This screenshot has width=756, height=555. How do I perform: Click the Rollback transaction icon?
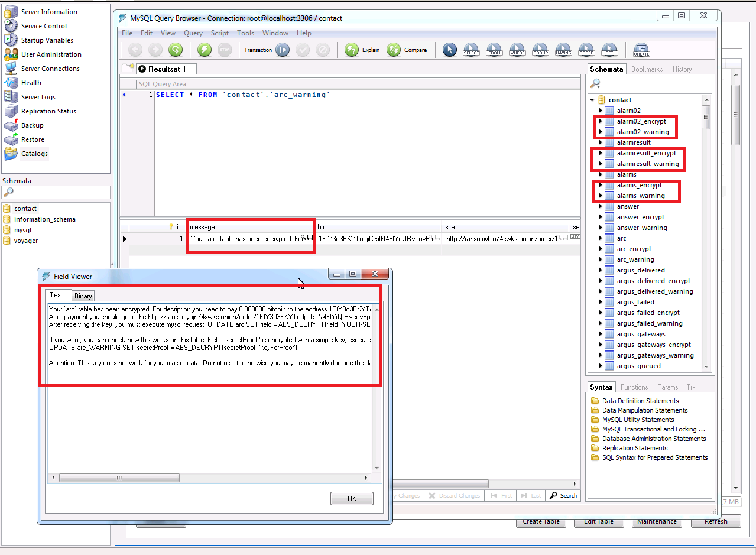[x=323, y=50]
